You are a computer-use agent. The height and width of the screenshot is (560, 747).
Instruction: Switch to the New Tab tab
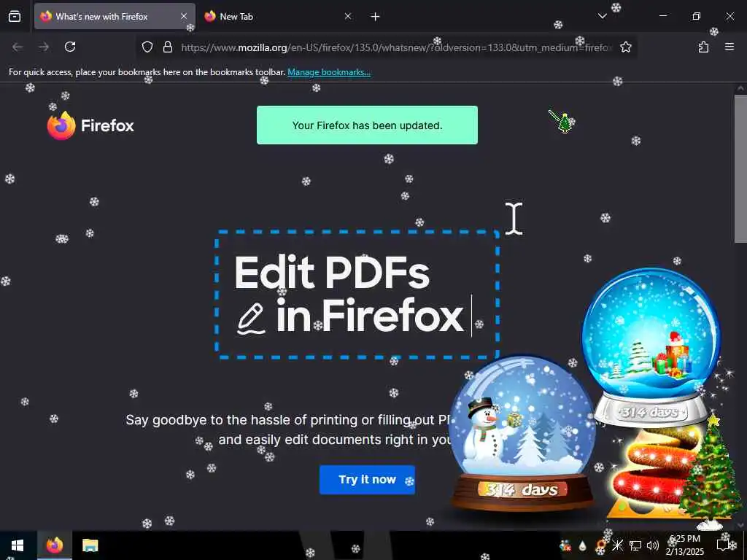(278, 16)
